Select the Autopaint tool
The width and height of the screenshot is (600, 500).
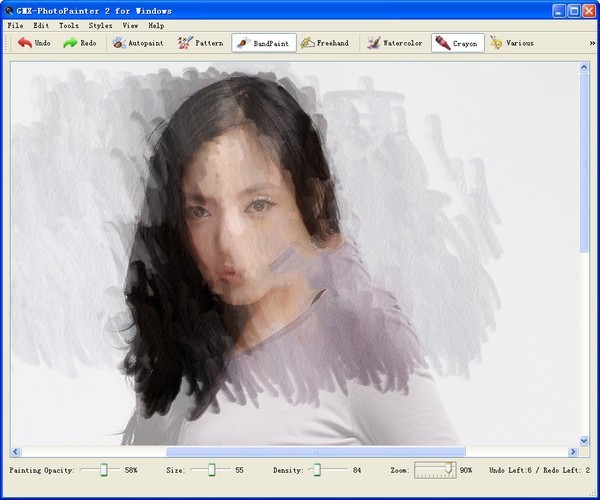click(x=138, y=43)
